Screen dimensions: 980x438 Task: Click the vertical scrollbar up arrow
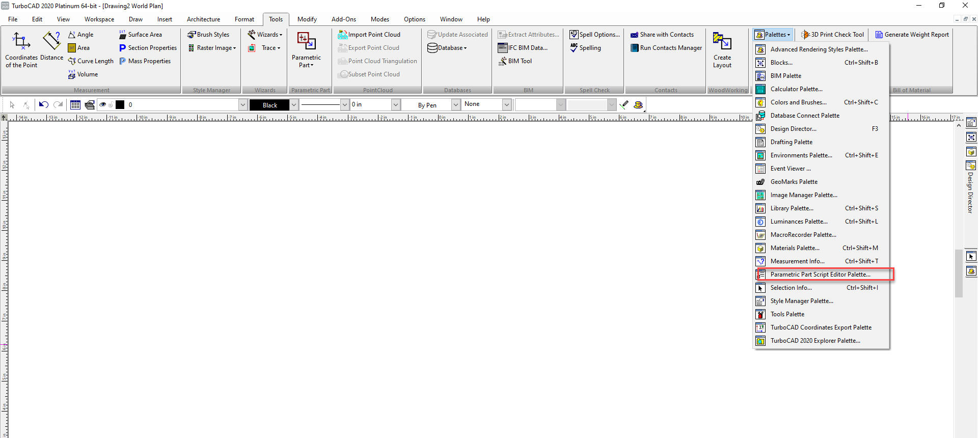pyautogui.click(x=959, y=125)
